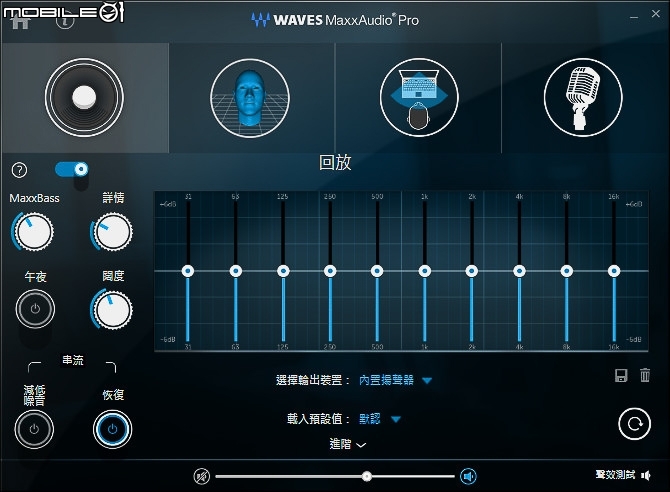
Task: Click the help question mark icon
Action: (19, 170)
